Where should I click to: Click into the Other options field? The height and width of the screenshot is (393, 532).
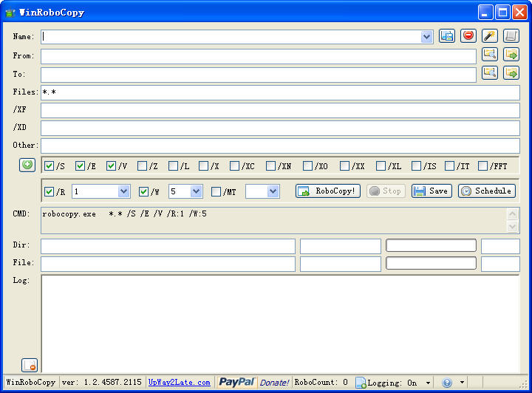pyautogui.click(x=280, y=146)
